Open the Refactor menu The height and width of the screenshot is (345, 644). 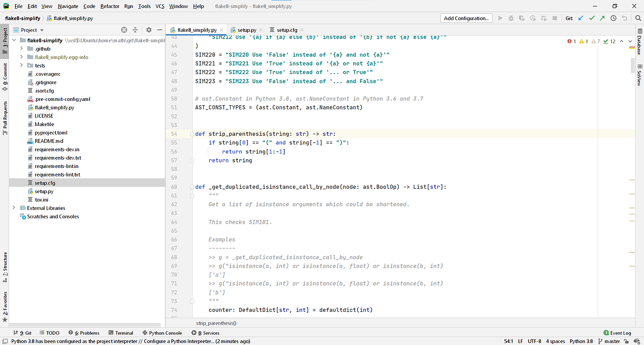[x=109, y=6]
